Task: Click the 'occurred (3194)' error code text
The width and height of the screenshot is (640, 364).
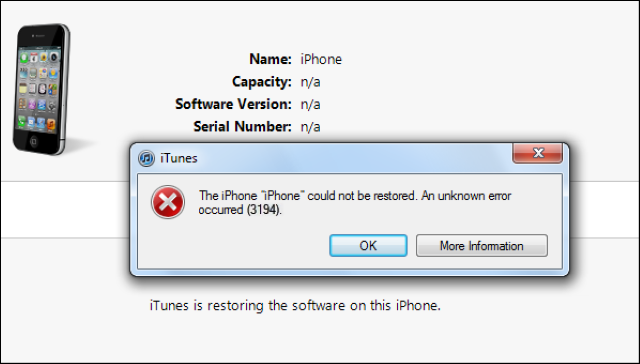Action: tap(240, 210)
